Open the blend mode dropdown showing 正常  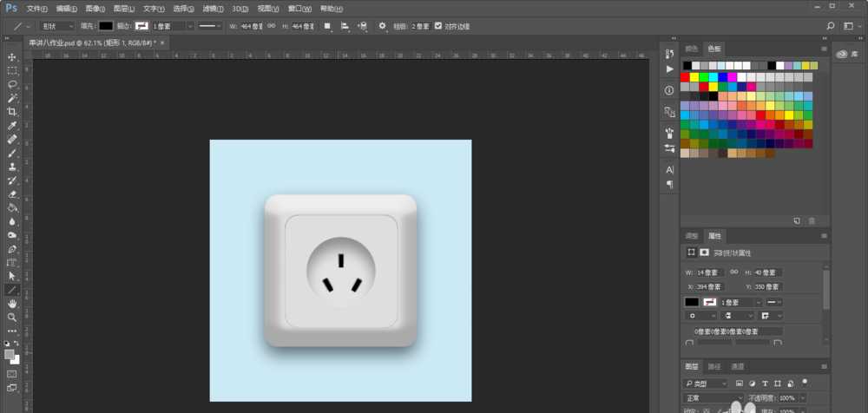pyautogui.click(x=706, y=397)
